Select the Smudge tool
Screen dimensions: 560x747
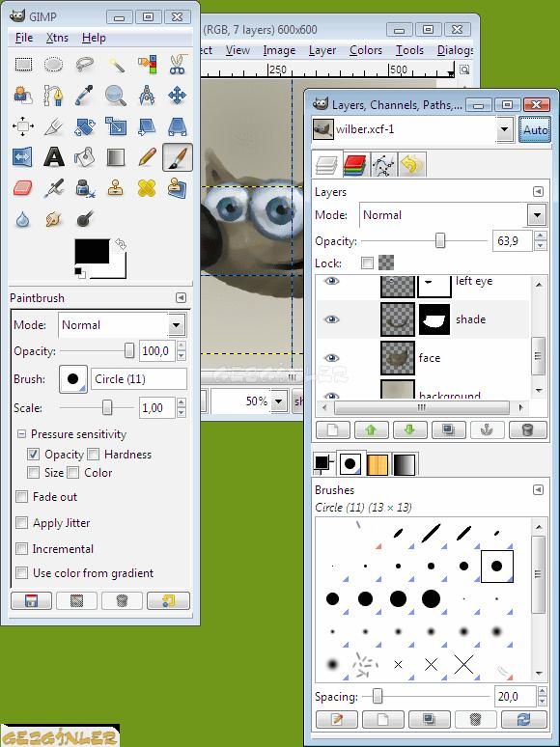(53, 219)
